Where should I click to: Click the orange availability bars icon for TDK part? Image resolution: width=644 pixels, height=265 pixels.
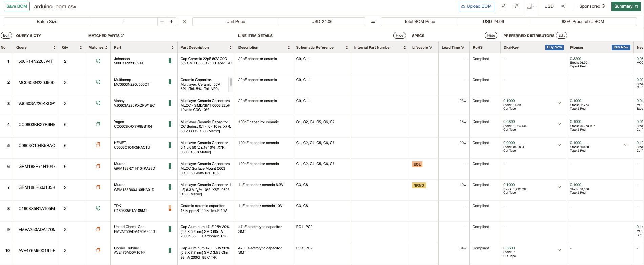click(170, 208)
